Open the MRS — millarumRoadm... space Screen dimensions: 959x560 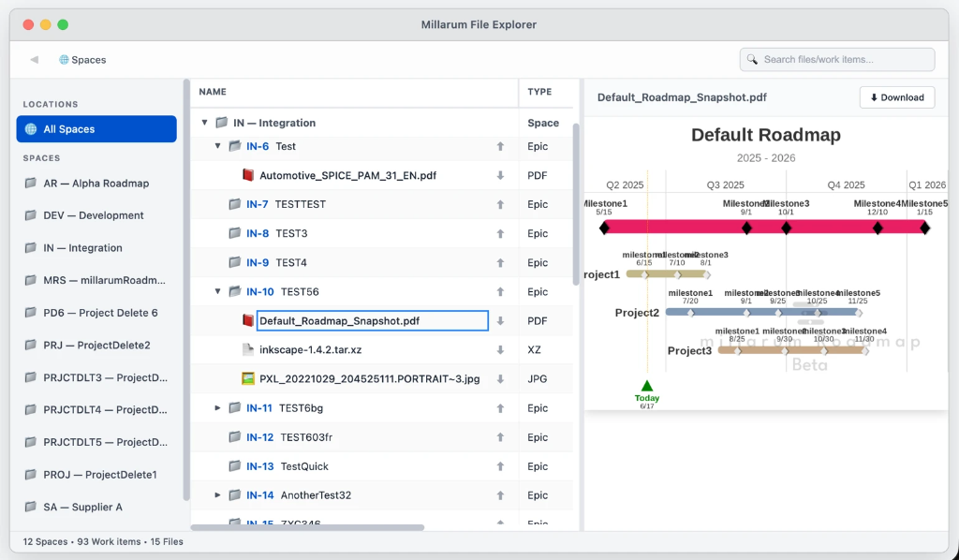(x=96, y=280)
